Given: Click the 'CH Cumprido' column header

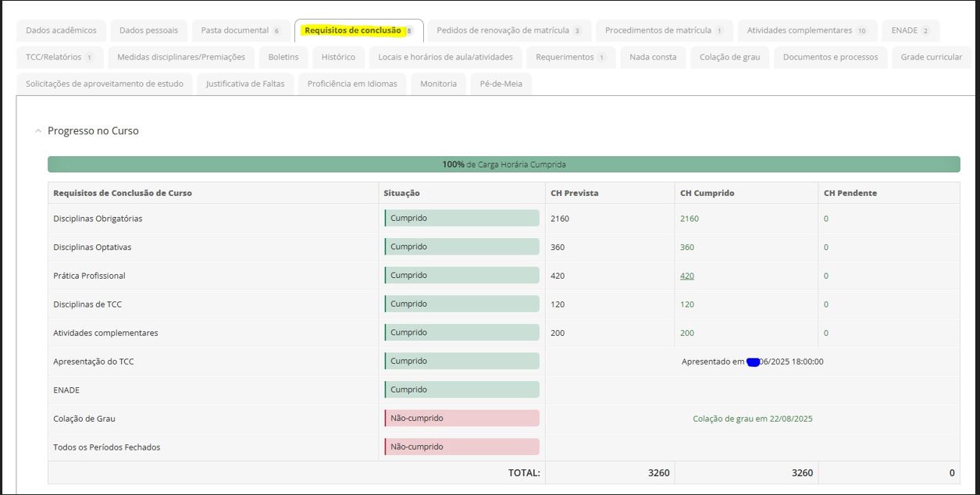Looking at the screenshot, I should pos(707,193).
